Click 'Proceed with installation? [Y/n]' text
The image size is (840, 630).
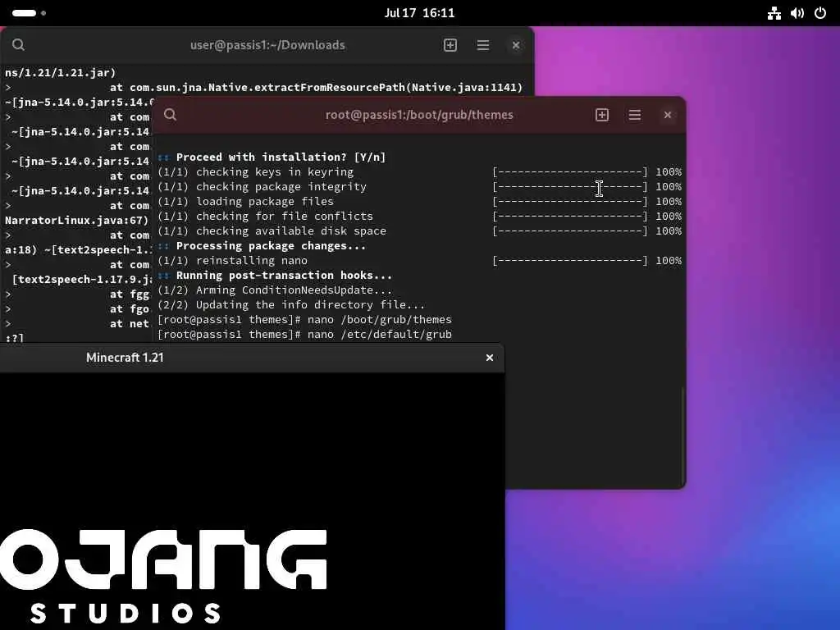point(281,157)
